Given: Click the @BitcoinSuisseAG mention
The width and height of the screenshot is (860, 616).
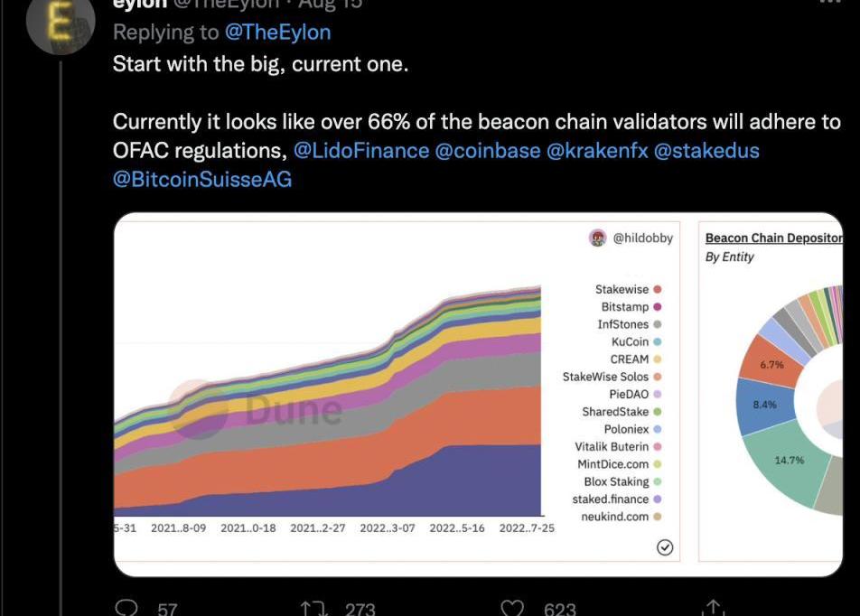Looking at the screenshot, I should pyautogui.click(x=202, y=179).
